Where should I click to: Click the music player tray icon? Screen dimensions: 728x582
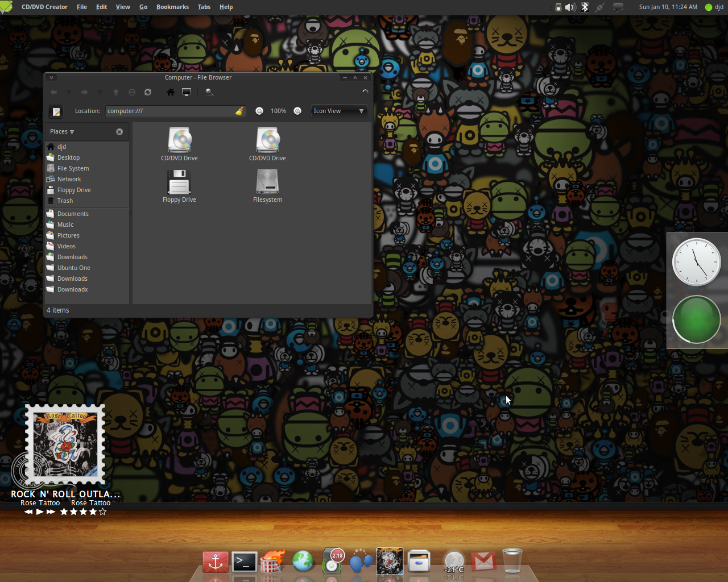tap(558, 7)
